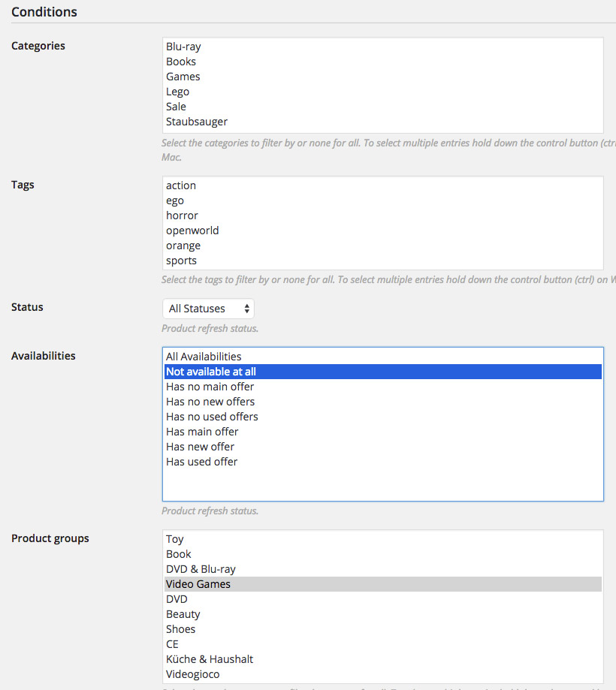Select the Games category
616x690 pixels.
183,76
